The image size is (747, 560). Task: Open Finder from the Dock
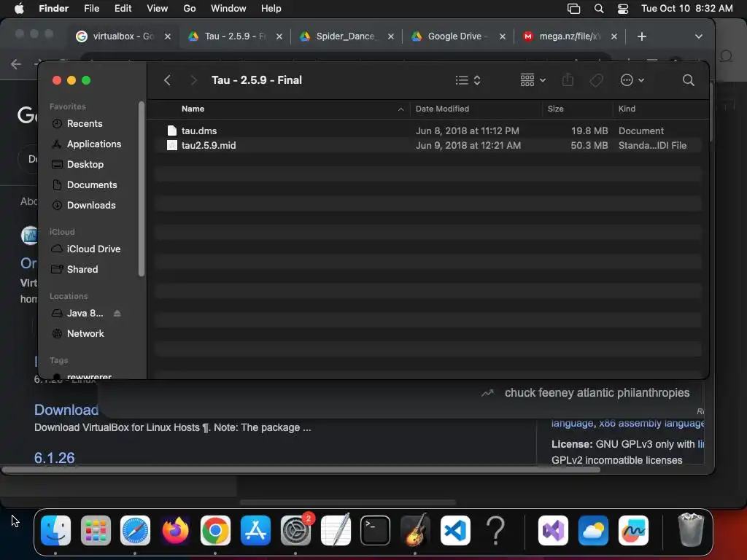tap(55, 531)
